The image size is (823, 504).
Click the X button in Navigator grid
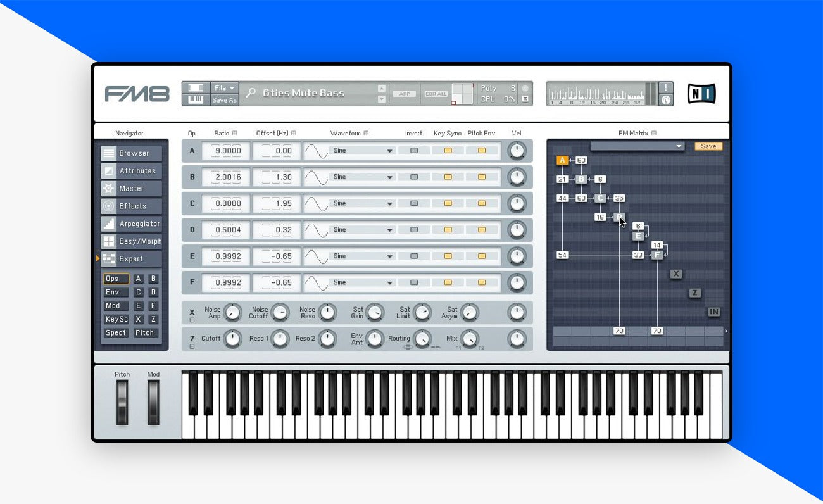pos(139,320)
